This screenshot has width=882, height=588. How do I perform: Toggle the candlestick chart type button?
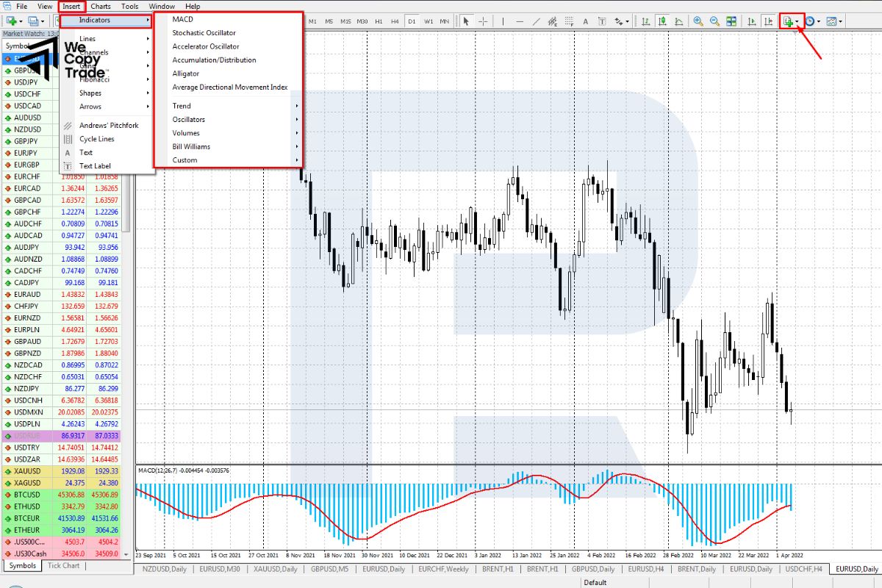pos(663,21)
